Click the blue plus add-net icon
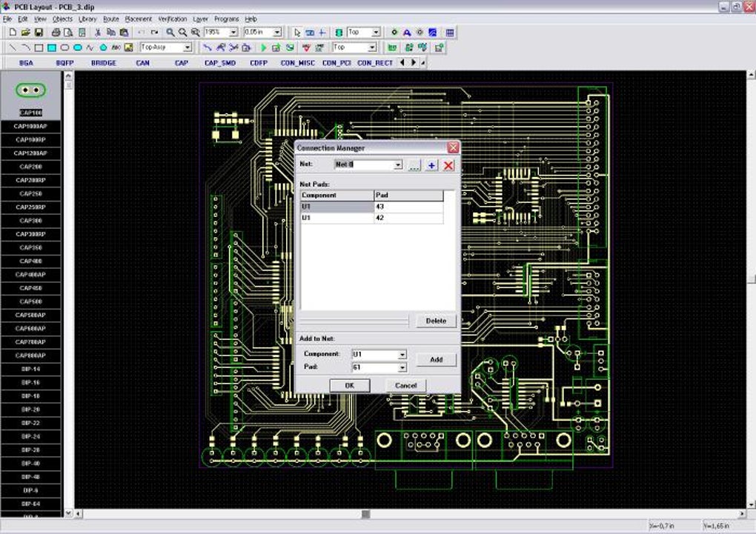The height and width of the screenshot is (534, 756). (x=432, y=165)
